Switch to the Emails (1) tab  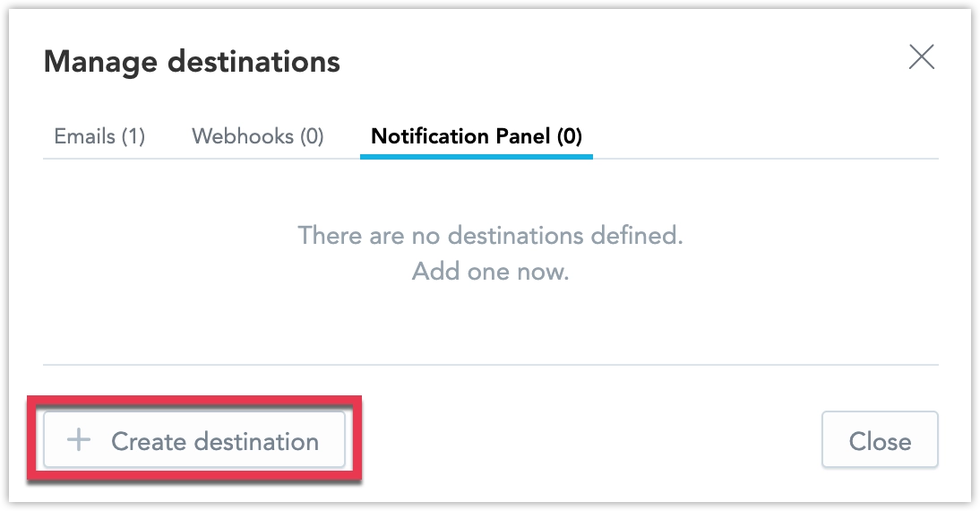99,136
